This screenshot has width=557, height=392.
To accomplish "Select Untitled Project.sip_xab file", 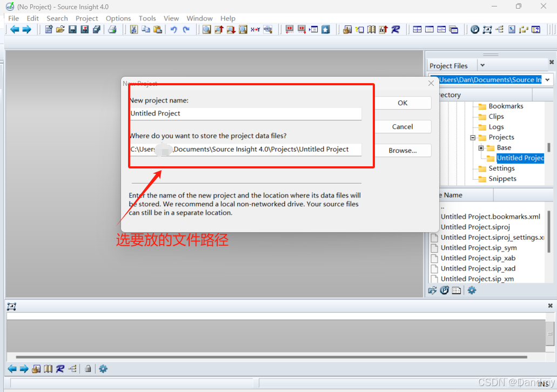I will pyautogui.click(x=478, y=258).
